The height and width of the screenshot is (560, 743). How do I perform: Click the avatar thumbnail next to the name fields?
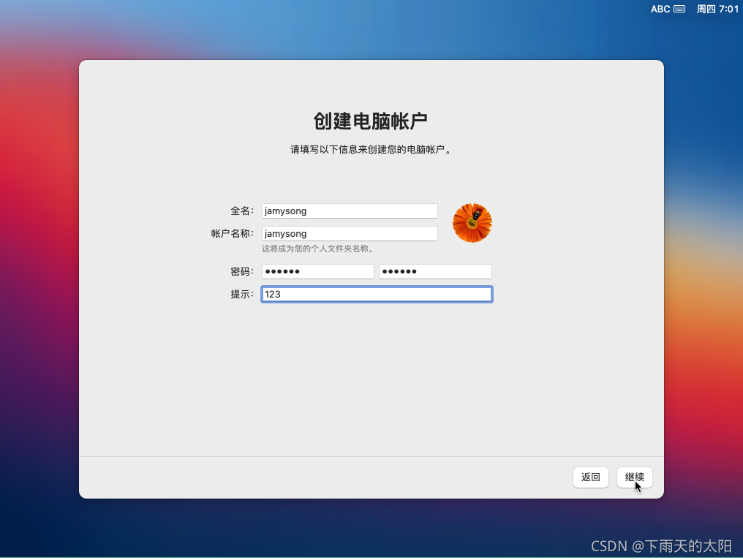coord(472,222)
